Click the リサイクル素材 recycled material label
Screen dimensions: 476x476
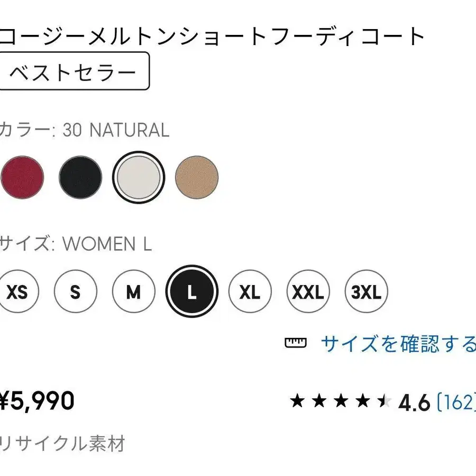[63, 444]
